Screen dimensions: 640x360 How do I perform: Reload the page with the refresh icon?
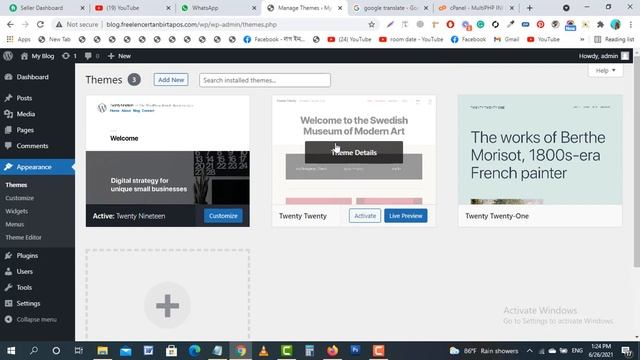(x=40, y=24)
